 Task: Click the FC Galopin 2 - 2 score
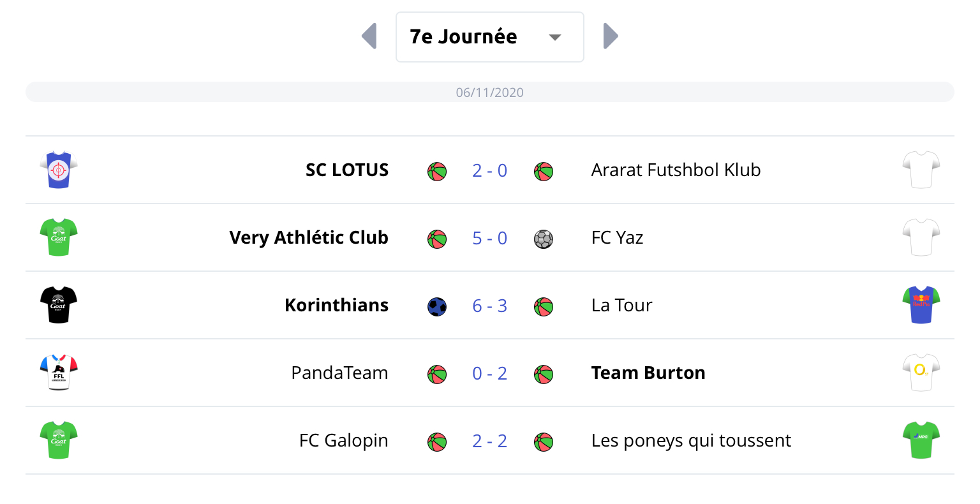pyautogui.click(x=489, y=441)
